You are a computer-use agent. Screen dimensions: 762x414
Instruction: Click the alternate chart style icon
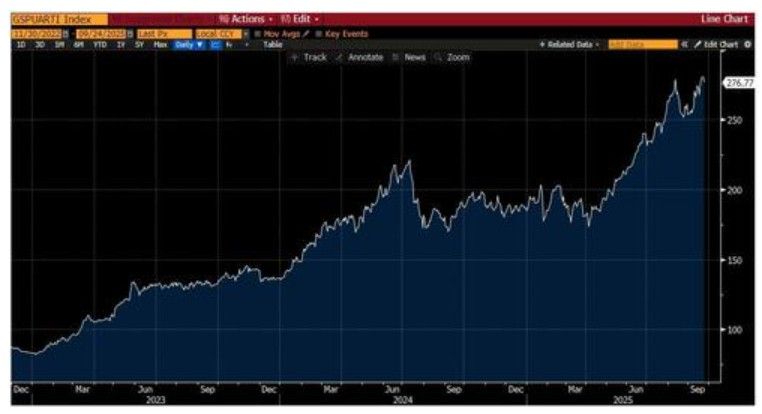tap(229, 45)
